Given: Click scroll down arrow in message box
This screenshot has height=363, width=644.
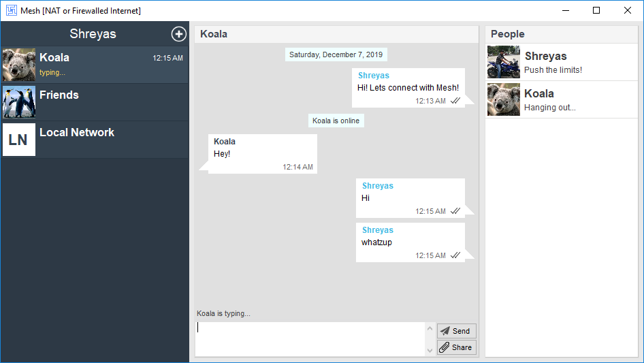Looking at the screenshot, I should (x=430, y=349).
